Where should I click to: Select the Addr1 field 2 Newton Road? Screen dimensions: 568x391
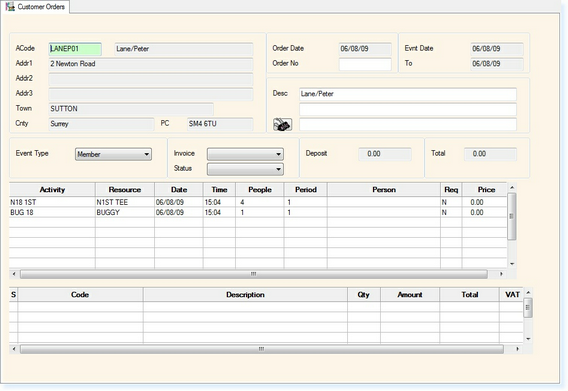pyautogui.click(x=151, y=64)
